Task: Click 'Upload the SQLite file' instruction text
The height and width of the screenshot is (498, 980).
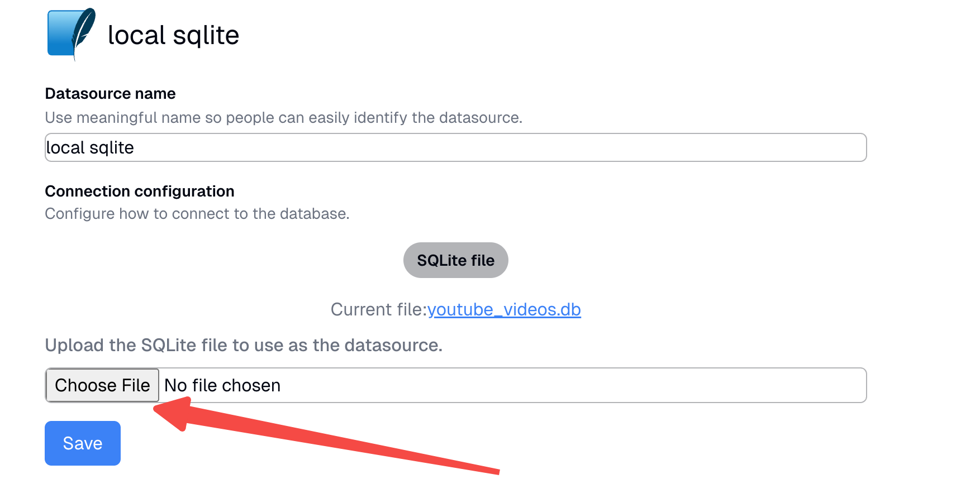Action: (244, 345)
